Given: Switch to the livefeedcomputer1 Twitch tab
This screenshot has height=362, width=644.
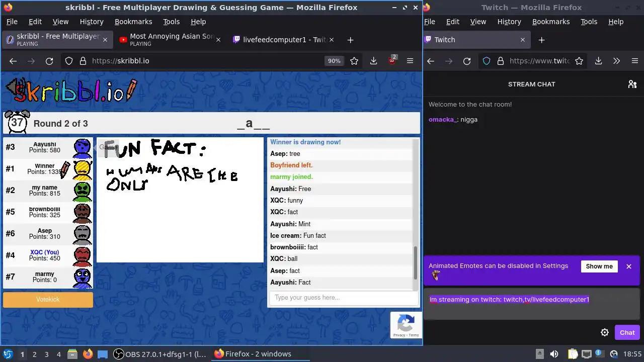Looking at the screenshot, I should click(x=284, y=40).
